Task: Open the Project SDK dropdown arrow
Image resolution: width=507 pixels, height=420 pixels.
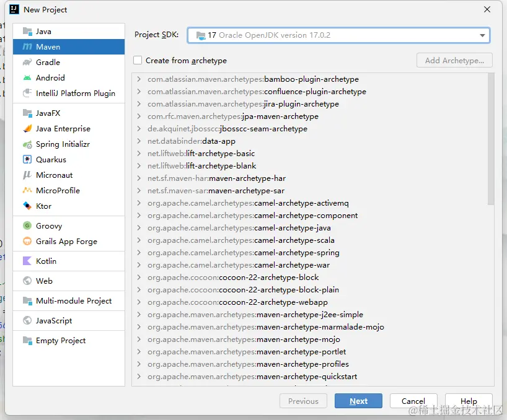Action: [x=482, y=35]
